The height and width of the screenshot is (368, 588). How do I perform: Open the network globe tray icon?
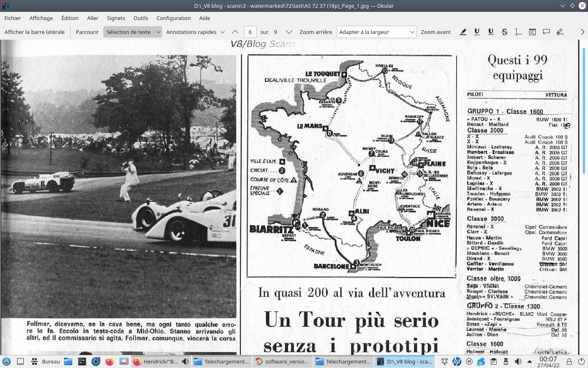click(481, 361)
